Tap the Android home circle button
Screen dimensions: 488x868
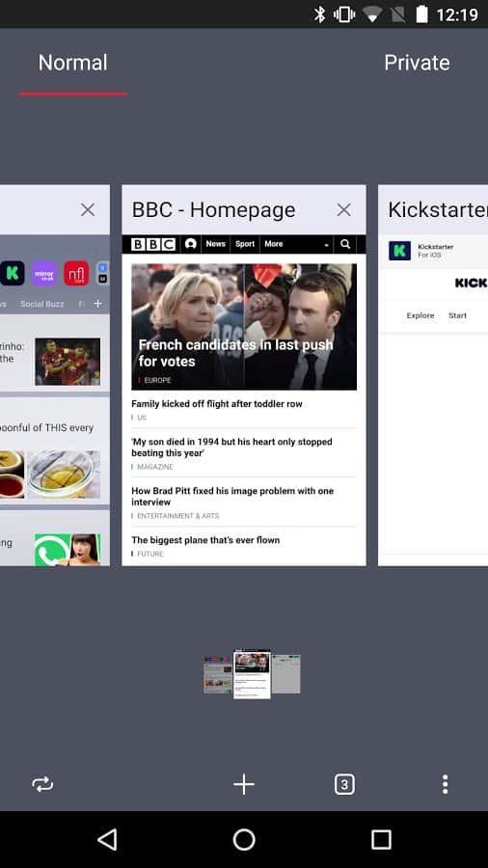coord(244,839)
